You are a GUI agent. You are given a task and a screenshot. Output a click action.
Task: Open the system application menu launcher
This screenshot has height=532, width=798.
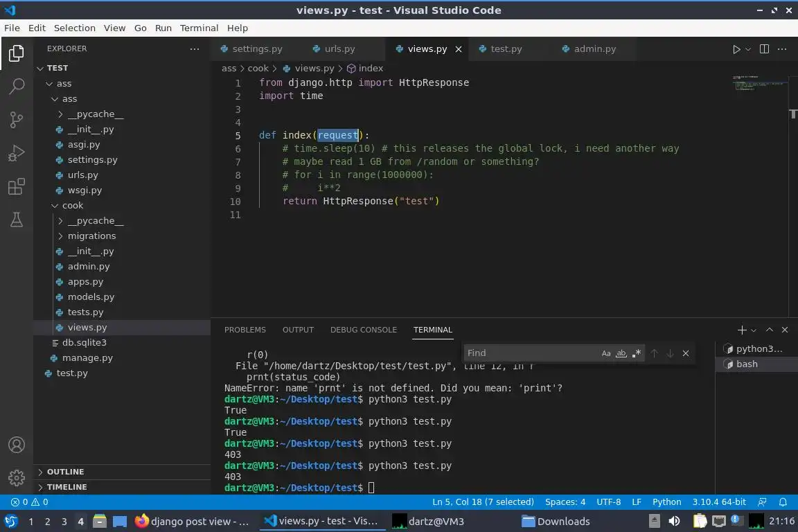tap(10, 521)
